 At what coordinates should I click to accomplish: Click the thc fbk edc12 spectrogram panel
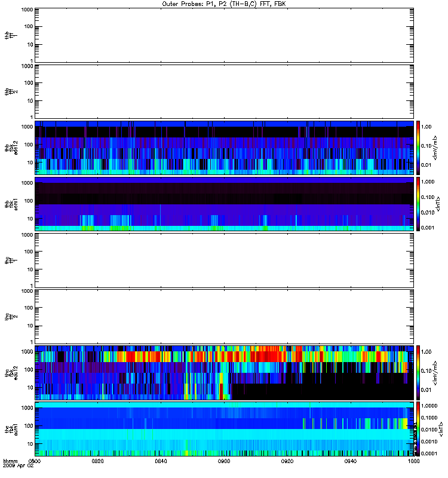pos(224,373)
